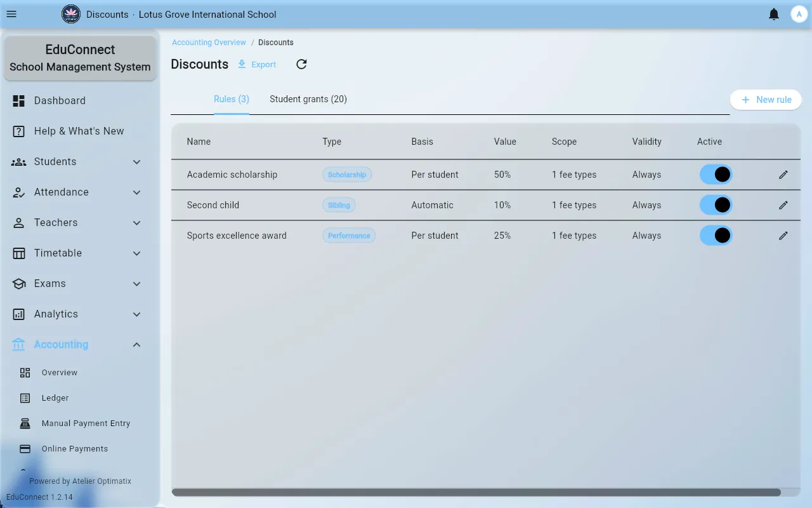Disable Sports excellence award rule
This screenshot has width=812, height=508.
pyautogui.click(x=716, y=236)
